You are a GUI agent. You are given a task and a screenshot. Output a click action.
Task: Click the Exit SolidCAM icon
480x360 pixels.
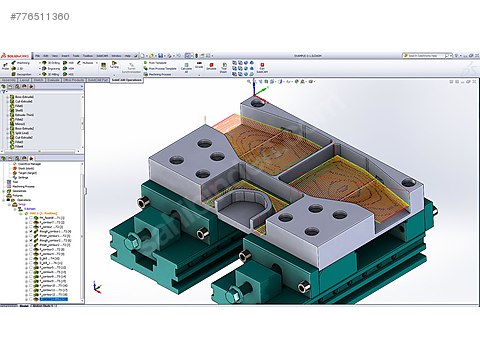[262, 68]
